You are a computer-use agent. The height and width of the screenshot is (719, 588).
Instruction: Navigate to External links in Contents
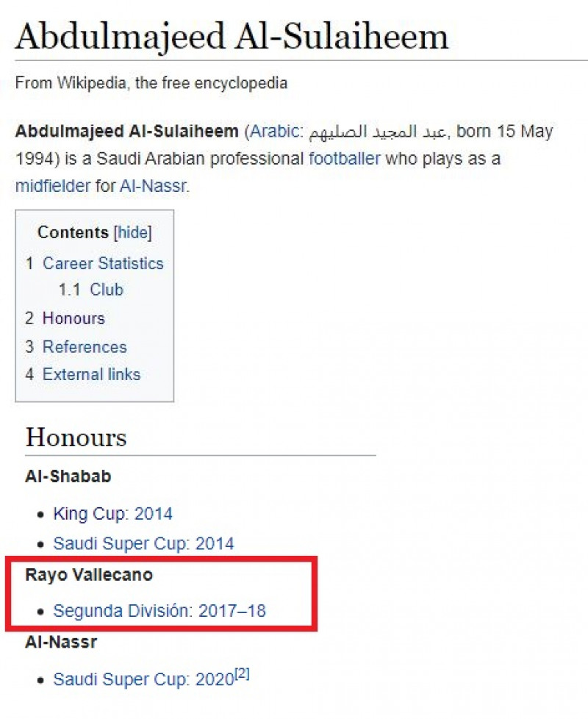coord(91,374)
